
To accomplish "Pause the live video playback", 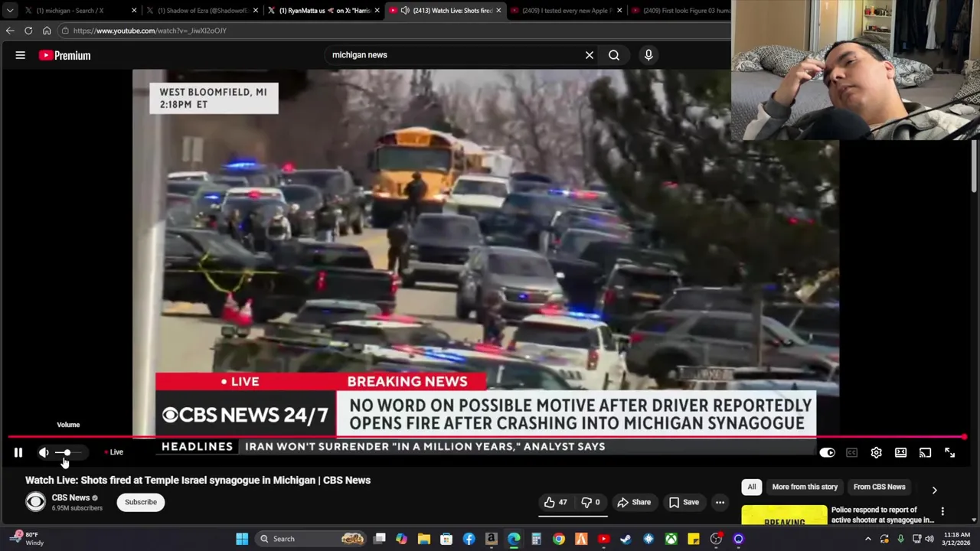I will click(18, 452).
